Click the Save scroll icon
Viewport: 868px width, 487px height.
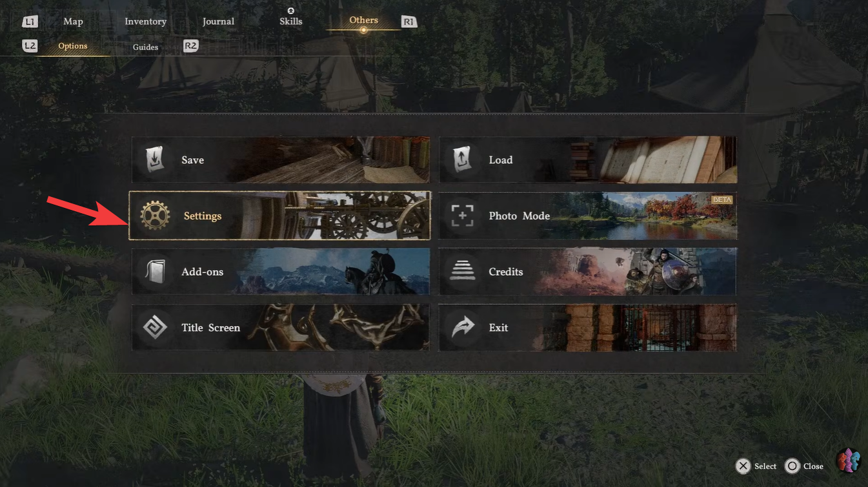coord(155,160)
